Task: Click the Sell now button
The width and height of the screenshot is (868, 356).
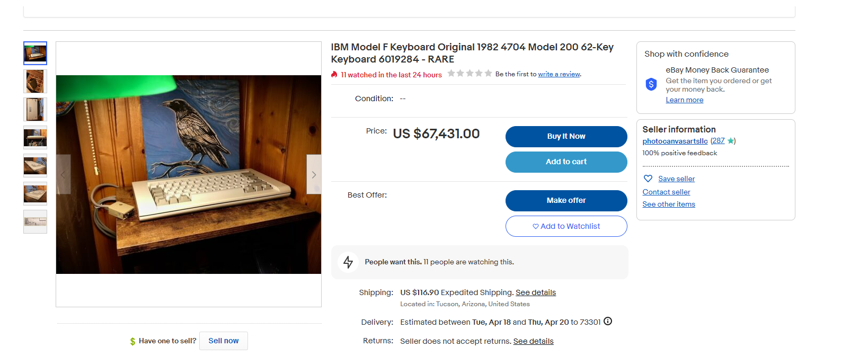Action: click(x=223, y=341)
